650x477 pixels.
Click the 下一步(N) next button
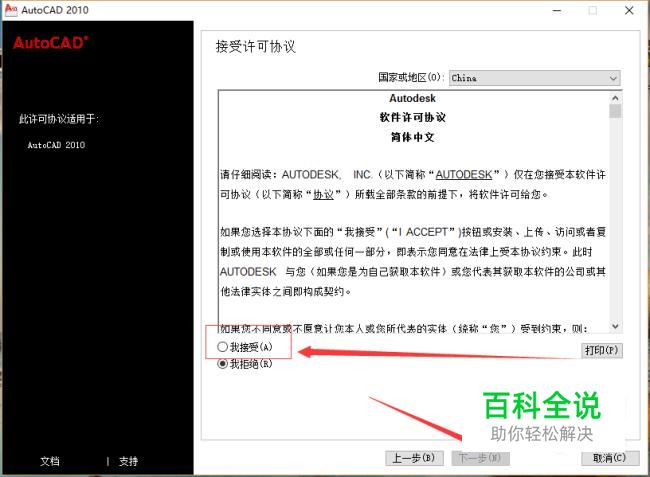click(480, 458)
